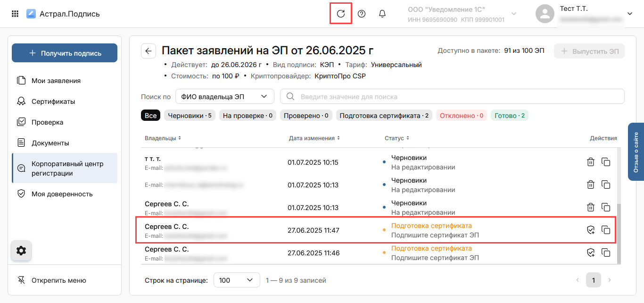
Task: Open Мои заявления in sidebar
Action: [56, 81]
